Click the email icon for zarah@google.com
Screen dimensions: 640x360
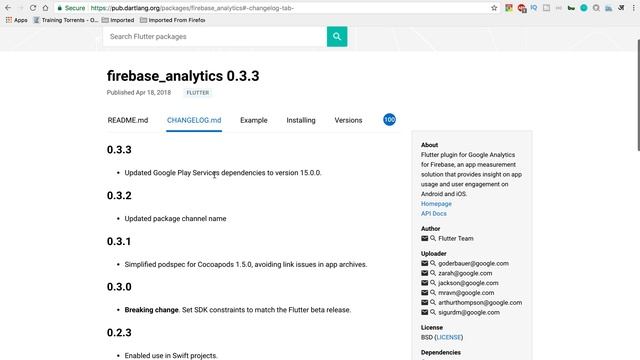[x=424, y=273]
